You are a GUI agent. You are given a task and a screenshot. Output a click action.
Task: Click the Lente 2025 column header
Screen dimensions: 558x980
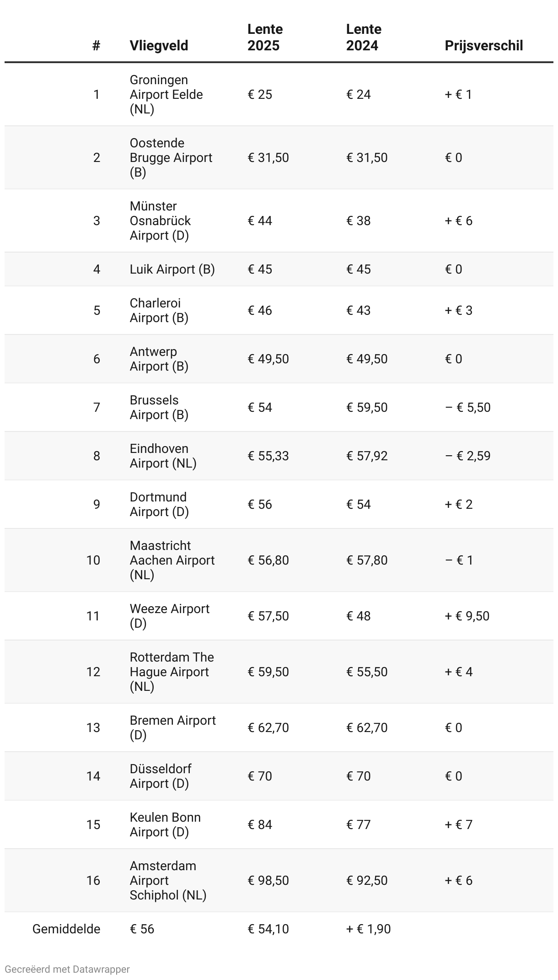[x=265, y=38]
